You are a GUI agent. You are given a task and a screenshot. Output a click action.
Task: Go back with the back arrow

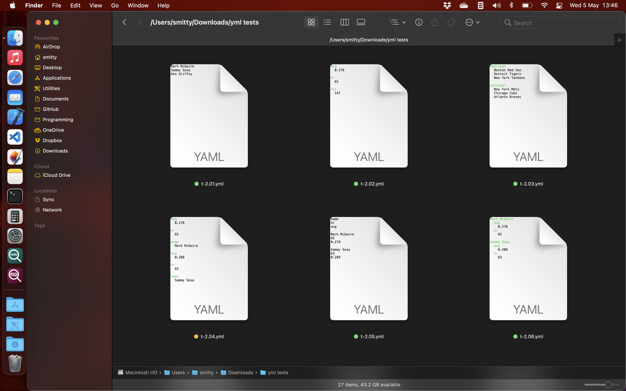[x=124, y=22]
